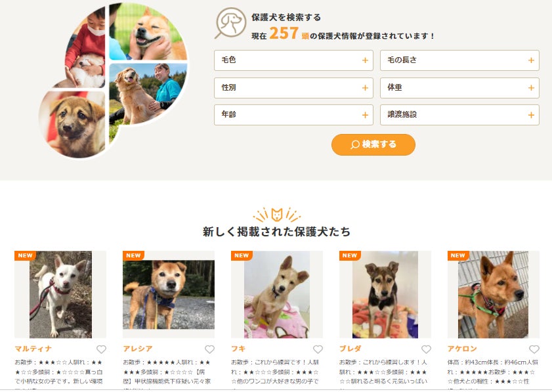Image resolution: width=552 pixels, height=392 pixels.
Task: Click the アレシア dog photo thumbnail
Action: [169, 294]
